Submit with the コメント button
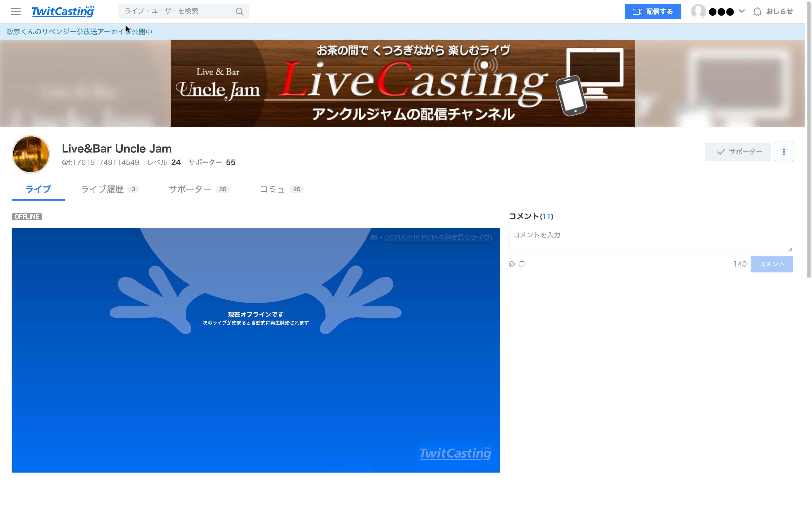Screen dimensions: 812x508 (771, 264)
